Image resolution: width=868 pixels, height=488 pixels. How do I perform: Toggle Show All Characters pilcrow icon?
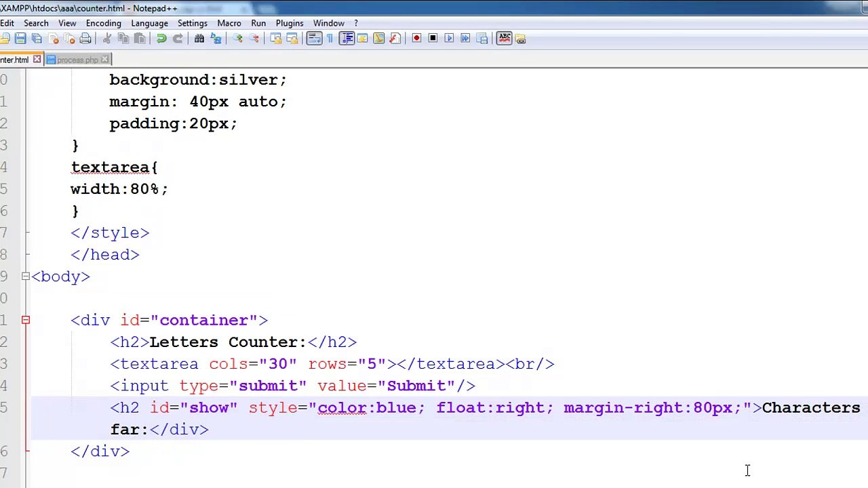pyautogui.click(x=330, y=39)
